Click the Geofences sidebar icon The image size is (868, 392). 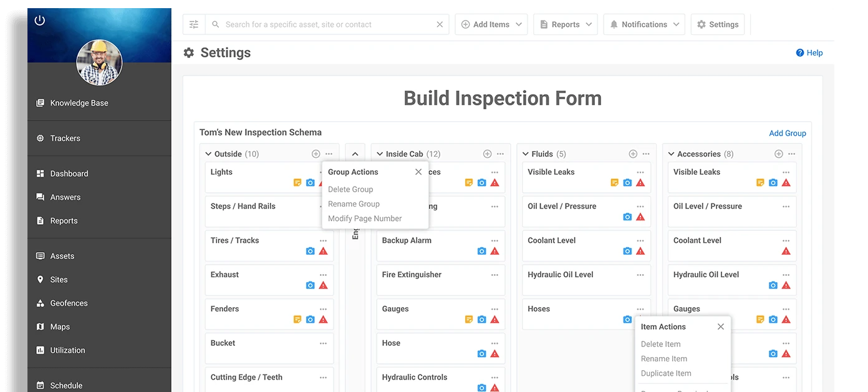(x=39, y=303)
